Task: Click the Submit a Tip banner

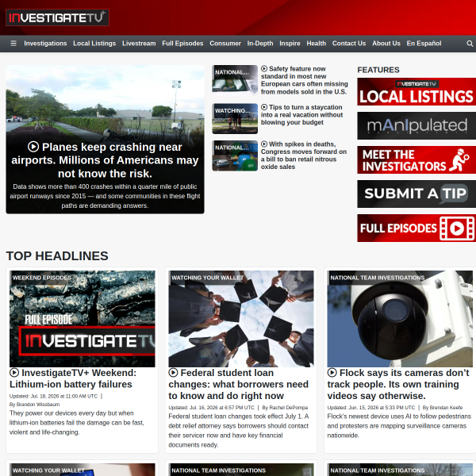Action: point(416,194)
